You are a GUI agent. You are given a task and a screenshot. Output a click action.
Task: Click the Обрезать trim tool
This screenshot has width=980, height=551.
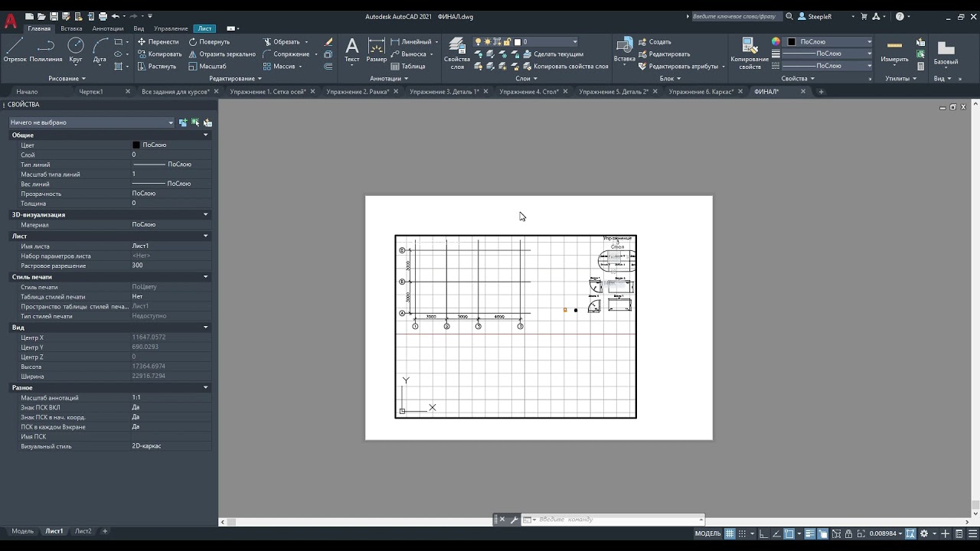[281, 42]
